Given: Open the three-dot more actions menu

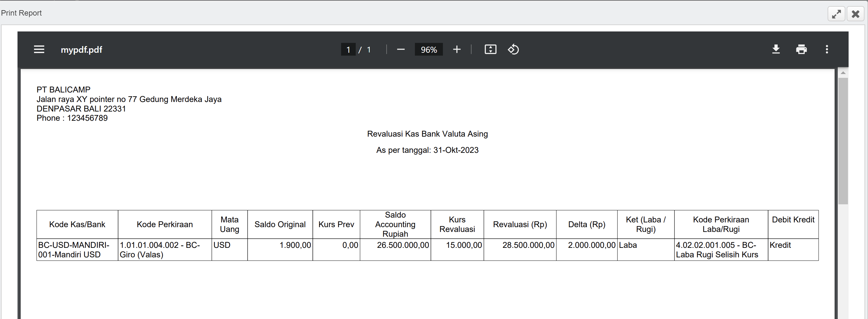Looking at the screenshot, I should click(827, 50).
